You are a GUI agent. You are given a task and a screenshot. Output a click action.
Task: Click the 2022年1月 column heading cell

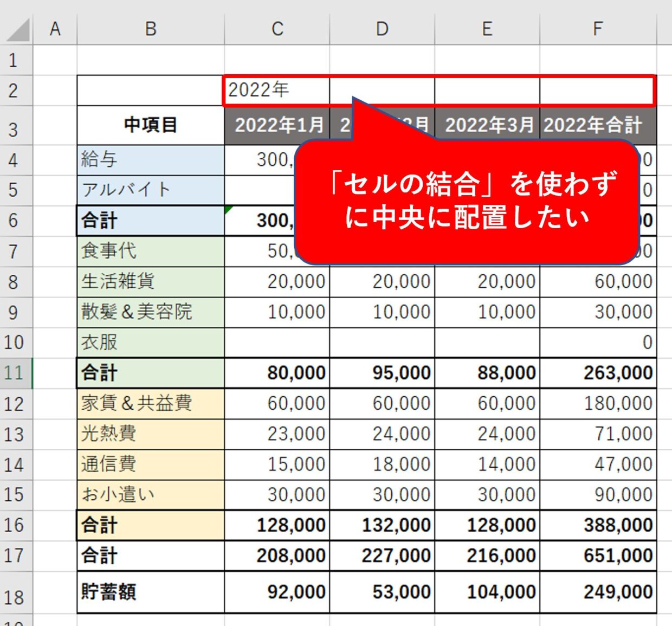[x=277, y=125]
